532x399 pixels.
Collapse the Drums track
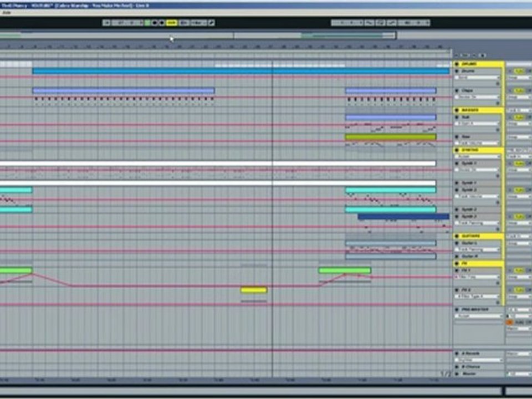click(457, 71)
